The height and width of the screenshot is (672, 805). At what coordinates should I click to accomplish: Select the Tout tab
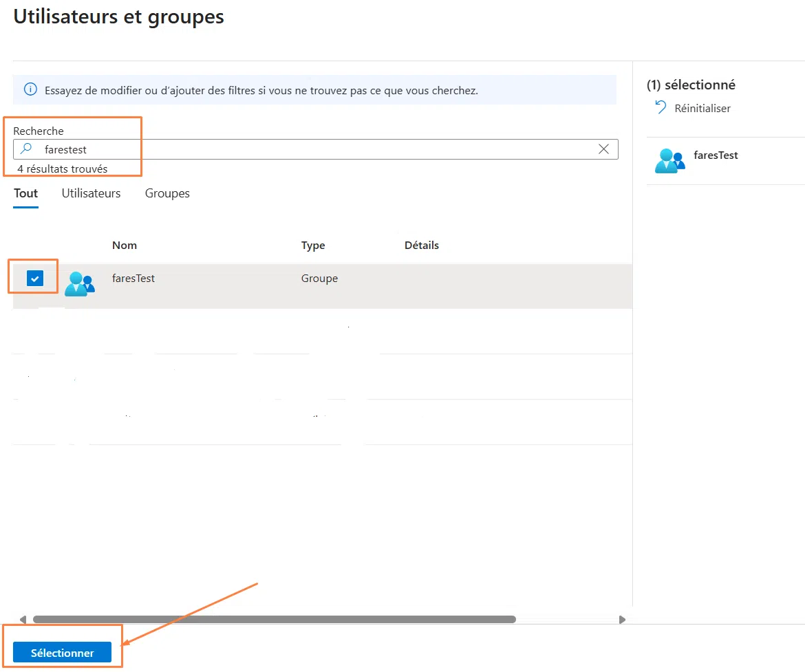[25, 193]
